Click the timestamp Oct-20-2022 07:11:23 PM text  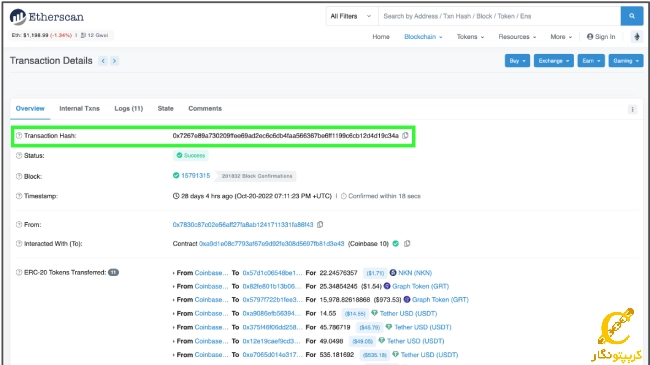(x=283, y=196)
